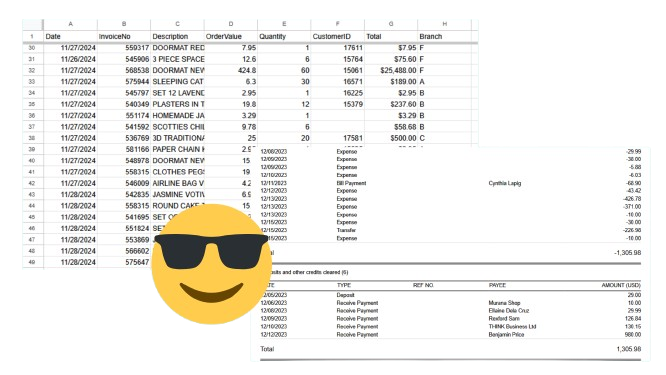The image size is (666, 375).
Task: Click the "SLEEPING CAT" description cell
Action: [x=178, y=82]
